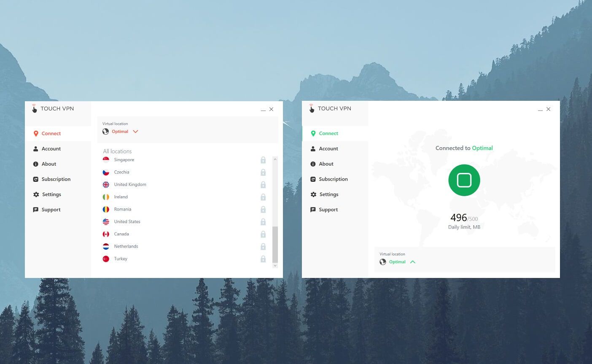Viewport: 592px width, 364px height.
Task: Click the scrollbar up arrow in locations list
Action: (275, 159)
